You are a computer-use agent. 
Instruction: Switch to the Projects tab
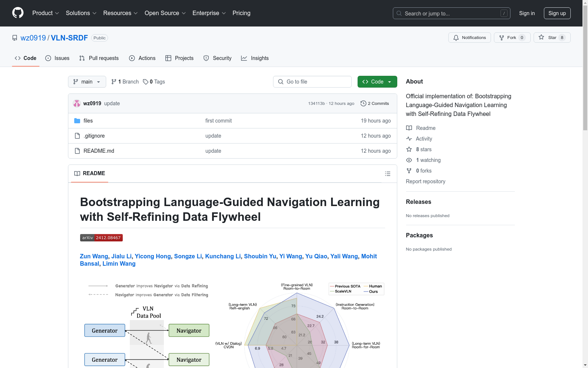click(x=179, y=58)
